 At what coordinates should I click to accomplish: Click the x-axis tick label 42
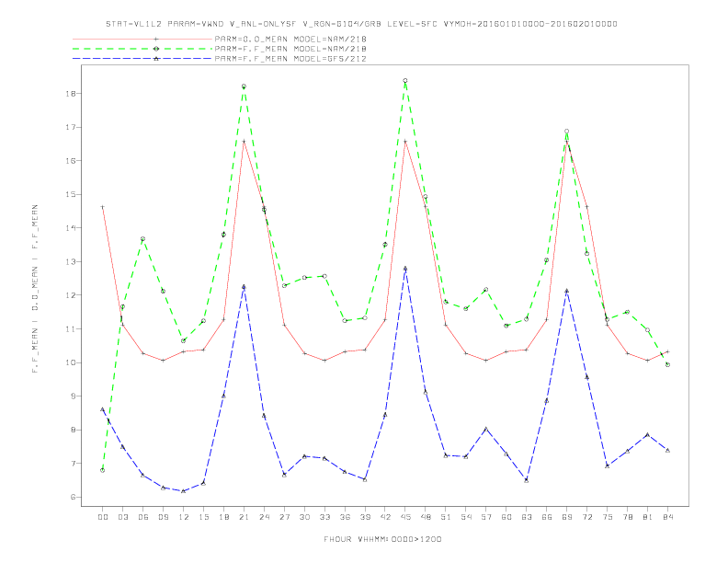point(385,517)
